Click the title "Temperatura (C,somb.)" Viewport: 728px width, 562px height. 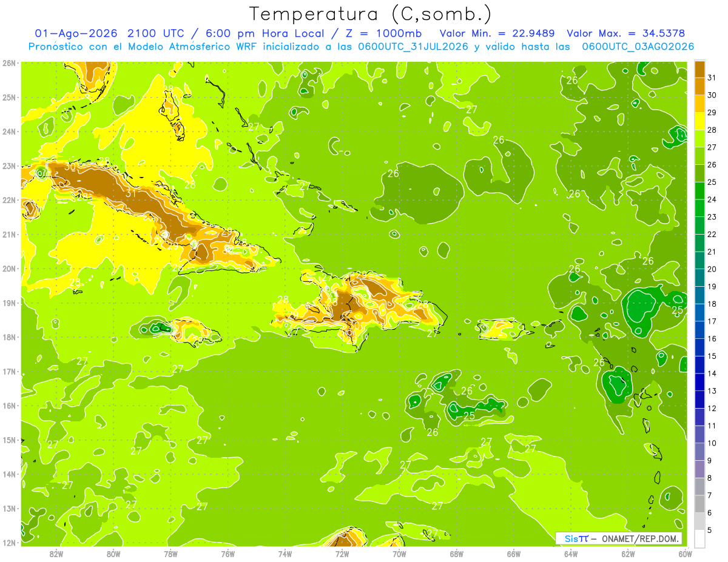point(370,15)
